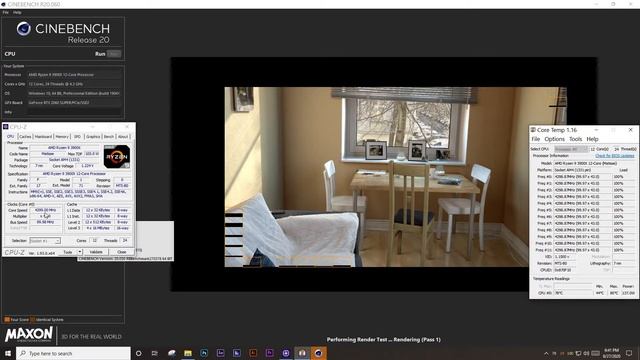Open Task View on the taskbar
Viewport: 640px width, 360px height.
155,353
